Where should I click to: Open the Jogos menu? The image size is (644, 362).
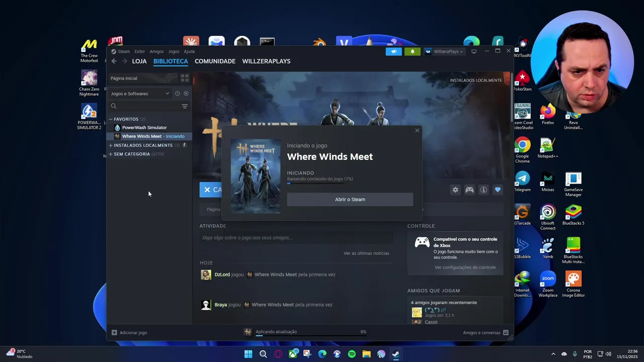click(x=174, y=51)
